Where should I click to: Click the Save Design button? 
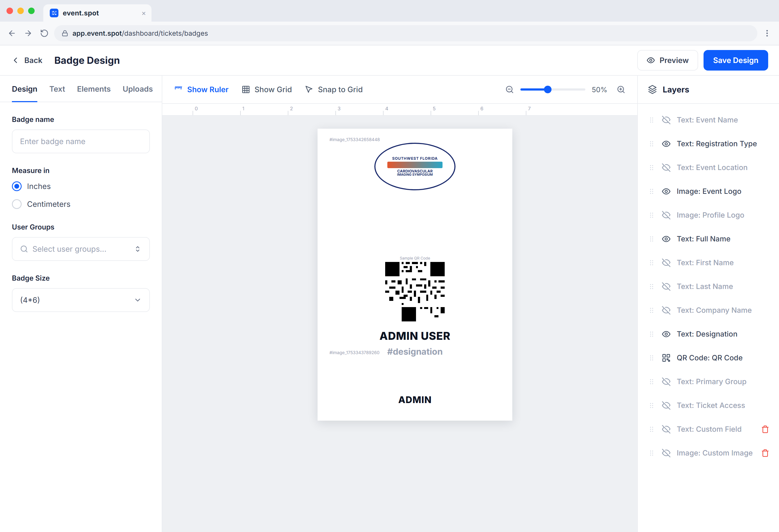click(736, 60)
